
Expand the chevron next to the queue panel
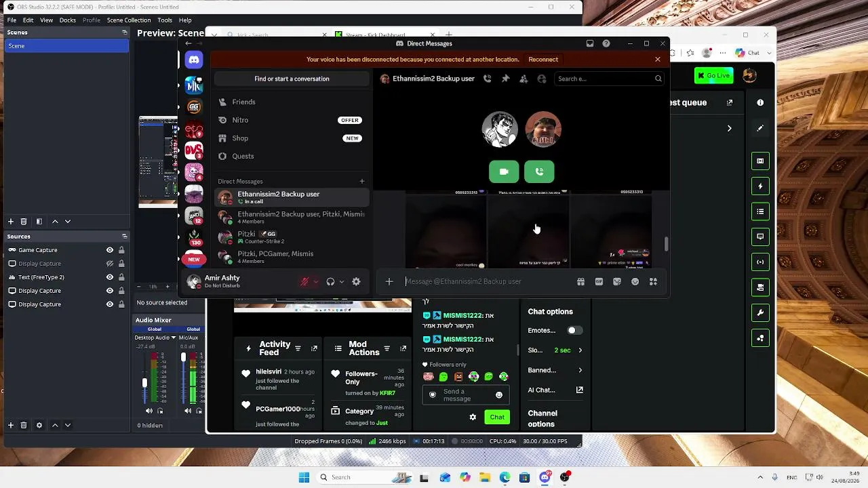tap(729, 128)
